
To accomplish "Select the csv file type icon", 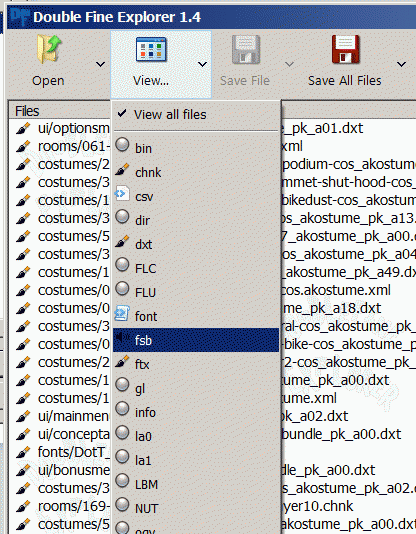I will pyautogui.click(x=122, y=193).
